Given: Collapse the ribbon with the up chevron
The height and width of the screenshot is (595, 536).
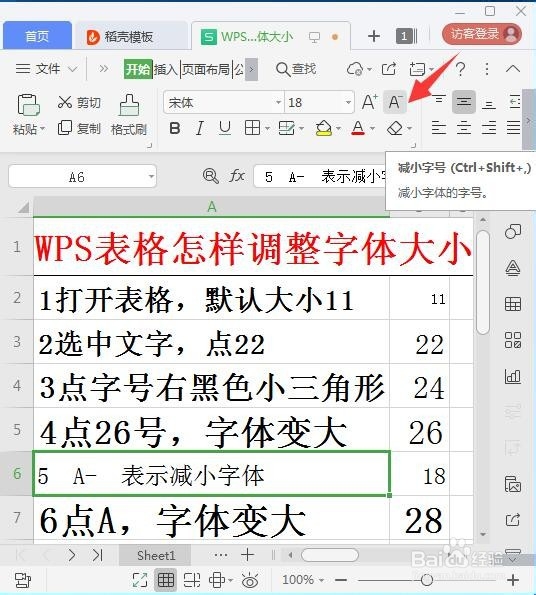Looking at the screenshot, I should [513, 69].
